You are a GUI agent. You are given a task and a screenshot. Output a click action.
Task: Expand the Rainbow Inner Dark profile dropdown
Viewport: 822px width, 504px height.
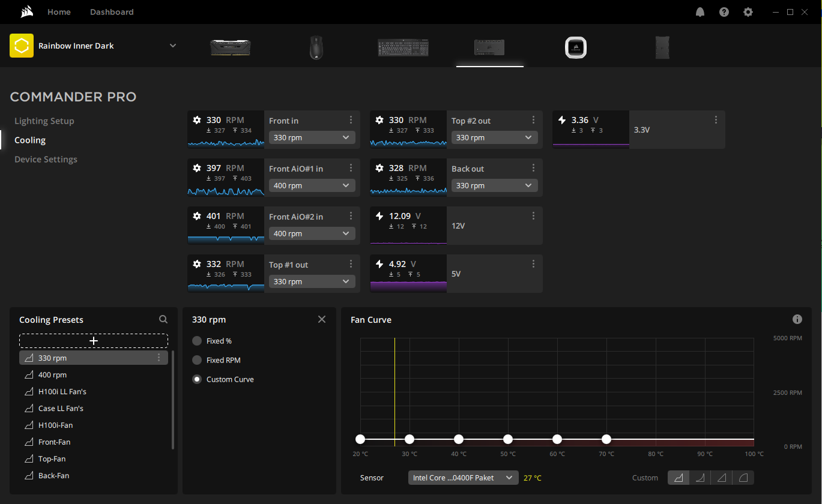(x=173, y=46)
